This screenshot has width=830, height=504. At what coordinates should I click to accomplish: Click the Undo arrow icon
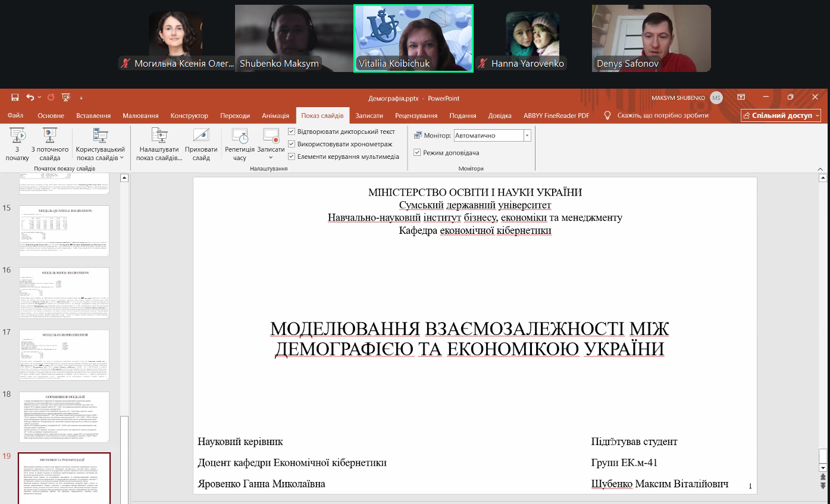[x=30, y=98]
